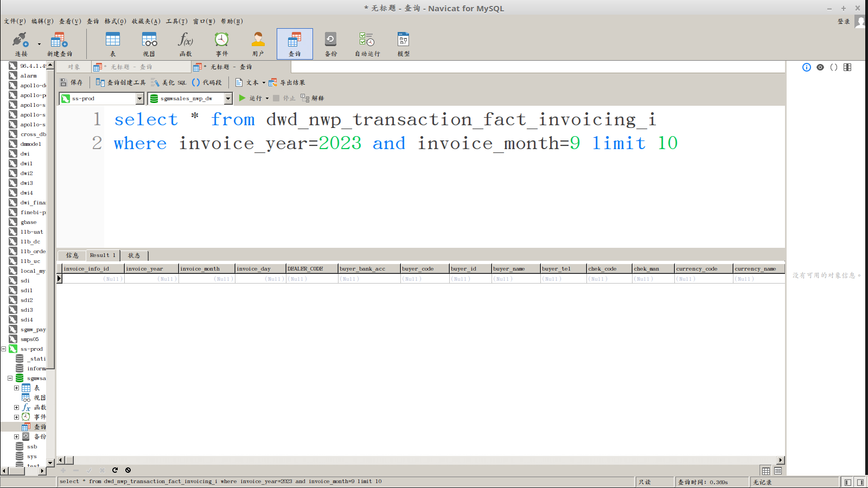
Task: Switch the result to form view
Action: pyautogui.click(x=778, y=471)
